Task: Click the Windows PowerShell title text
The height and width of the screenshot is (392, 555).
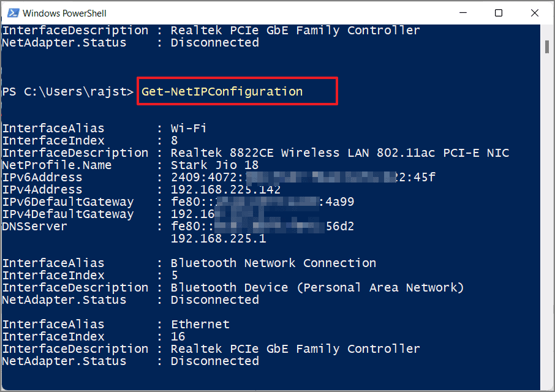Action: point(65,12)
